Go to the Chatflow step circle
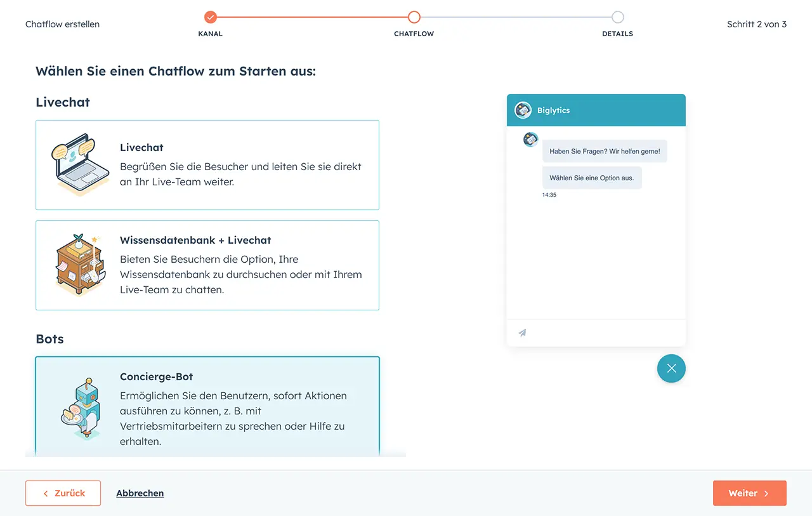This screenshot has width=812, height=516. coord(414,17)
